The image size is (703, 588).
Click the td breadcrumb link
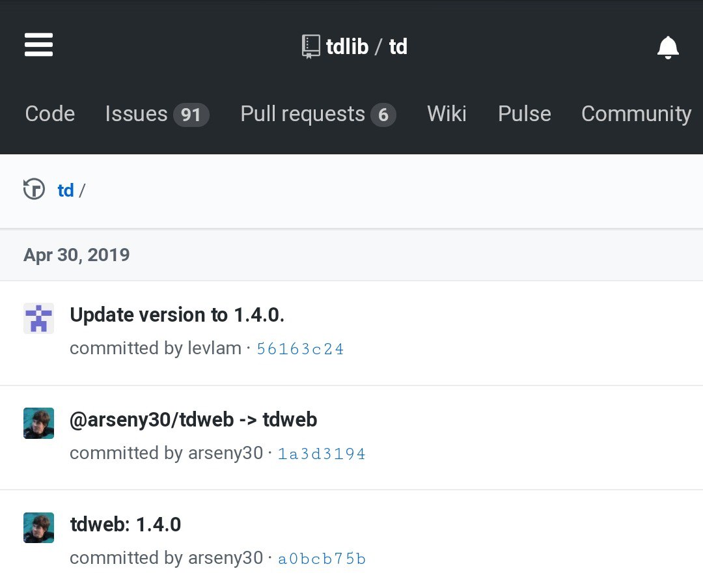point(65,190)
